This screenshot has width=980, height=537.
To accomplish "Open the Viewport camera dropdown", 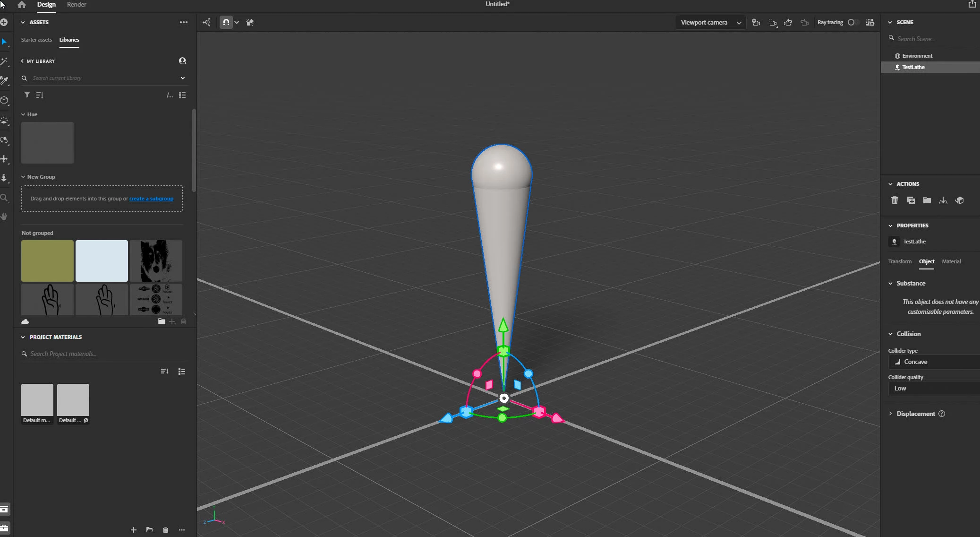I will [x=710, y=22].
